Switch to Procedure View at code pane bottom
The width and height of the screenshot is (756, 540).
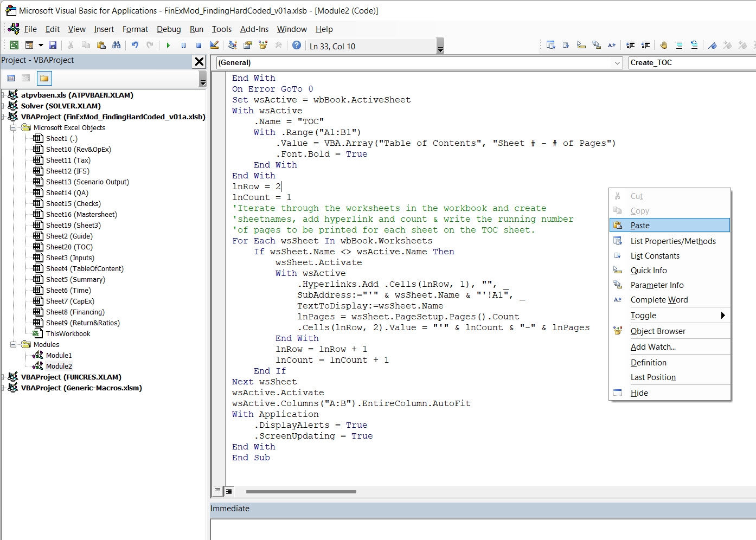click(217, 491)
